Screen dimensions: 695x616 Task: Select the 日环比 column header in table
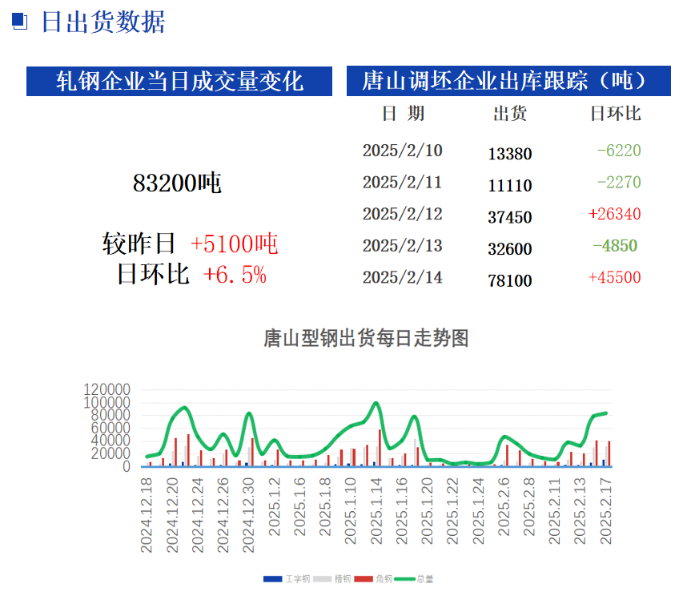point(615,114)
